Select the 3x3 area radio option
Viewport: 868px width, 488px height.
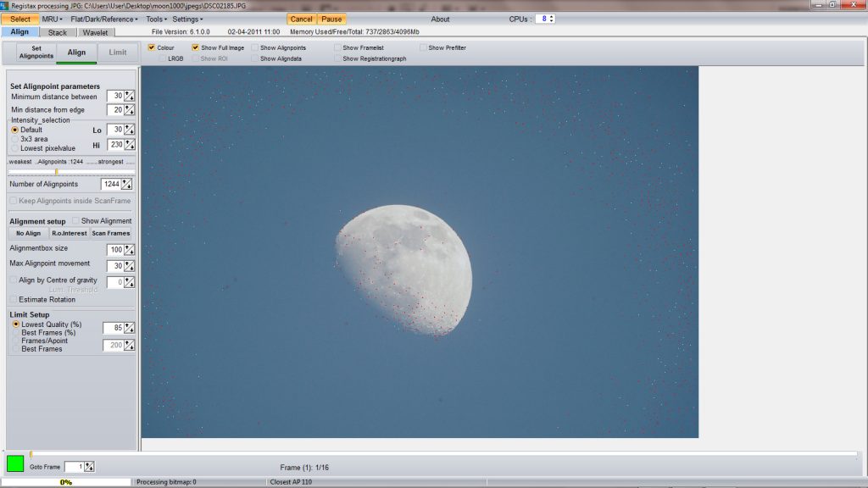(14, 139)
